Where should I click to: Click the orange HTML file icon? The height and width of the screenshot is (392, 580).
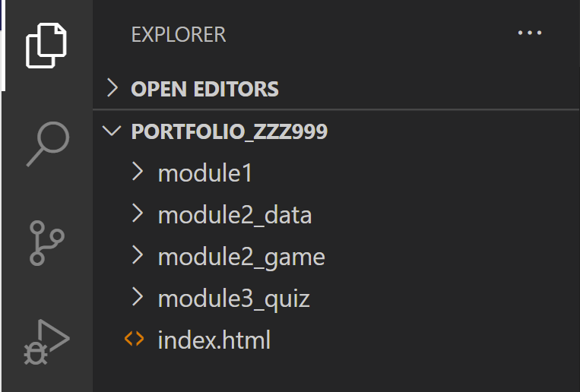(134, 339)
